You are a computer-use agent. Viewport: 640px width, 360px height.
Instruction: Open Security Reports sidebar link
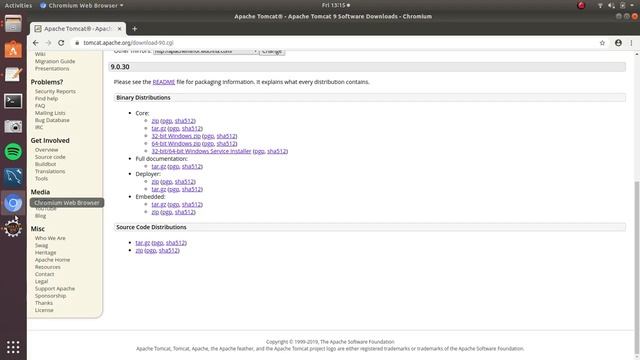click(x=55, y=91)
